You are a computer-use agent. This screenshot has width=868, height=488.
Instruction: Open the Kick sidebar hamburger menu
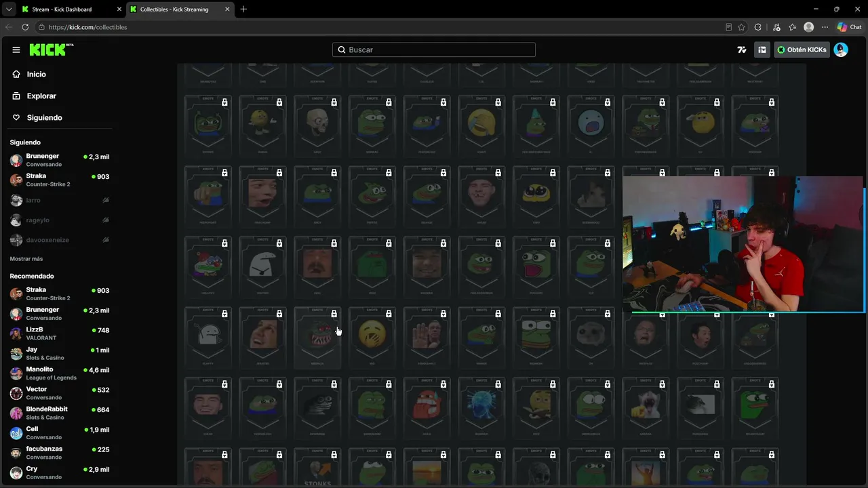pyautogui.click(x=16, y=49)
